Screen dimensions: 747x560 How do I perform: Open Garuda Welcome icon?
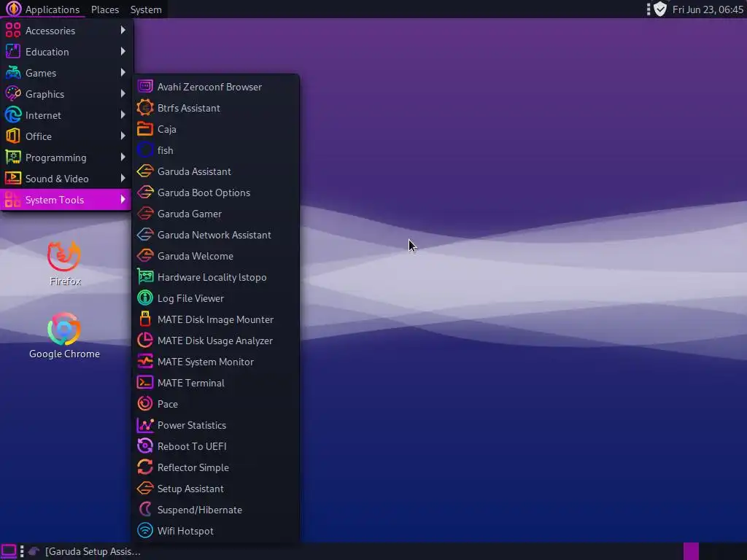145,256
